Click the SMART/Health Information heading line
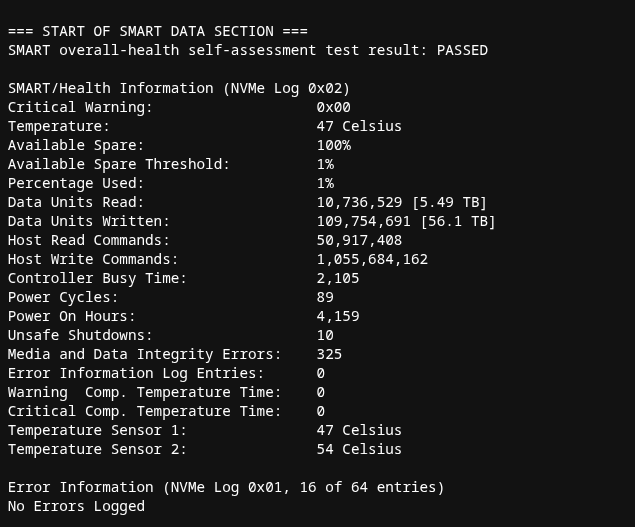 pyautogui.click(x=179, y=88)
